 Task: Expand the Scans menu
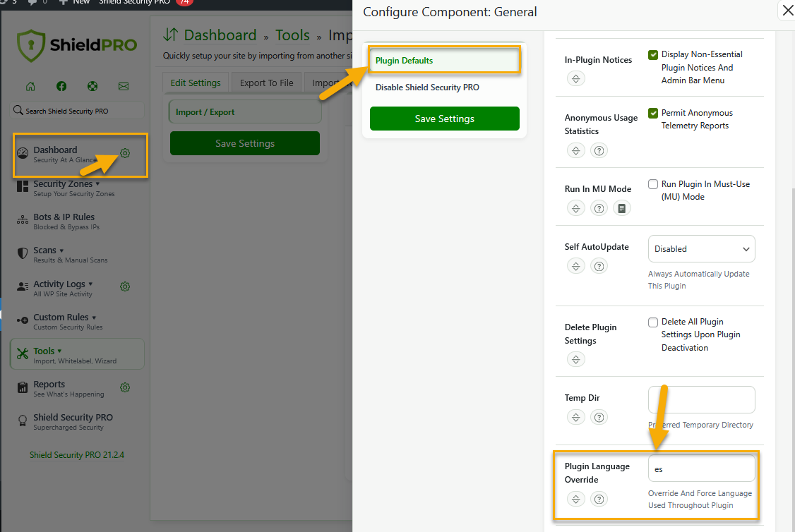coord(62,250)
